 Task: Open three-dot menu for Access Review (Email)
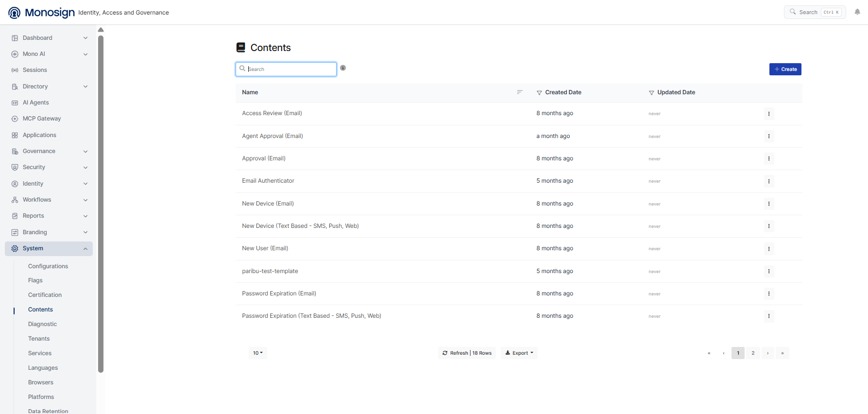(x=769, y=114)
